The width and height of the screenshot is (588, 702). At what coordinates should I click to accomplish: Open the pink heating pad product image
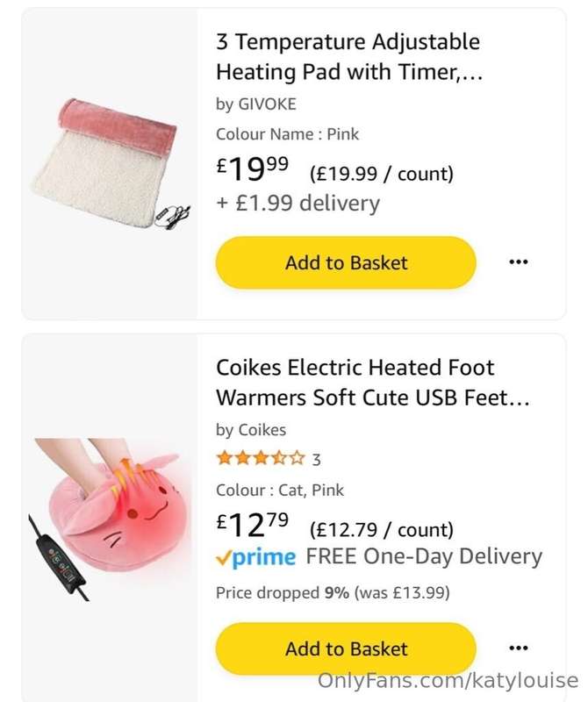(110, 164)
